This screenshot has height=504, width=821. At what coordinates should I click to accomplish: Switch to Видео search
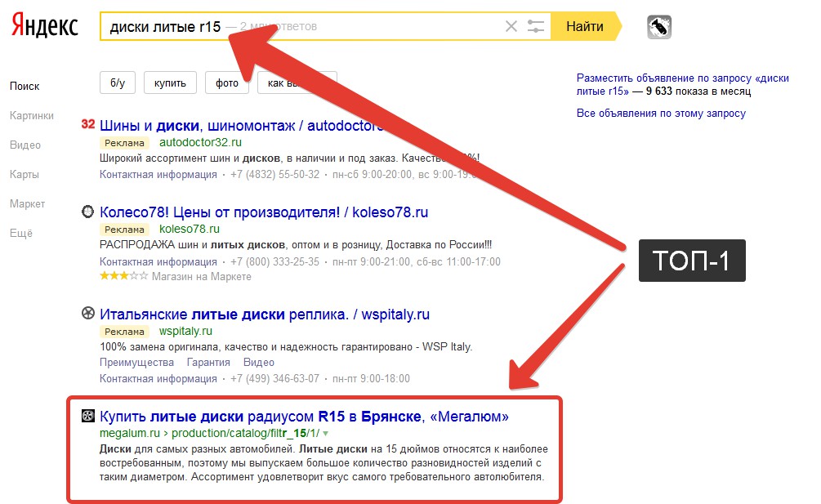point(25,145)
